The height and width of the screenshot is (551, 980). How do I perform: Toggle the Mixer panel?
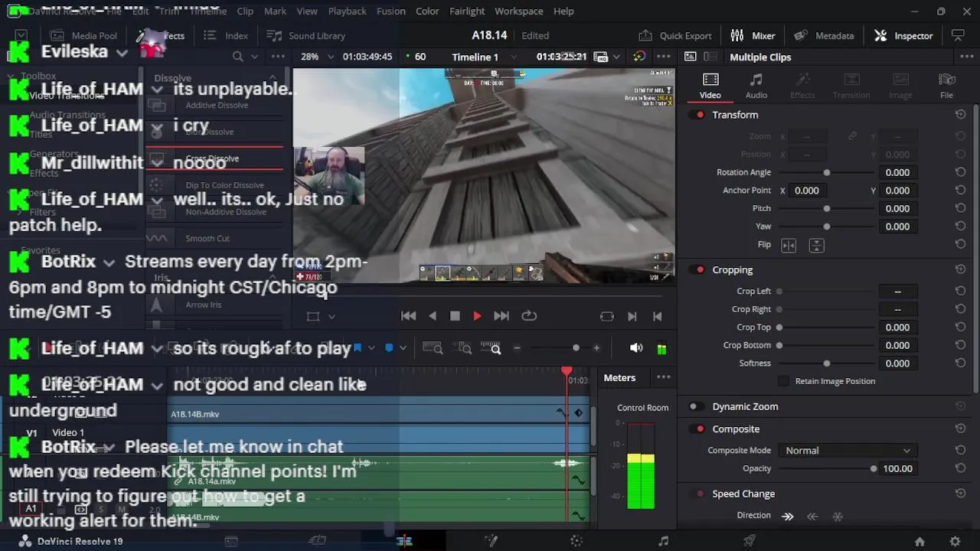pos(753,36)
